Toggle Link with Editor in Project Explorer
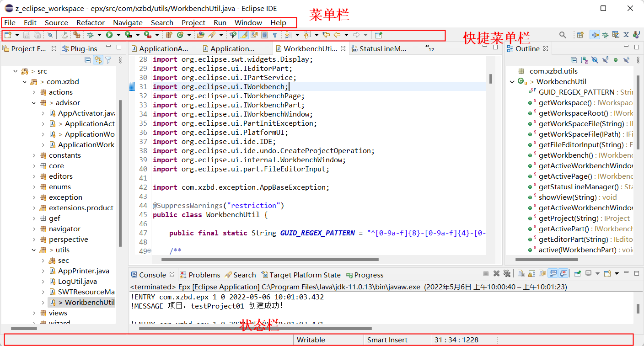This screenshot has height=346, width=644. coord(98,60)
